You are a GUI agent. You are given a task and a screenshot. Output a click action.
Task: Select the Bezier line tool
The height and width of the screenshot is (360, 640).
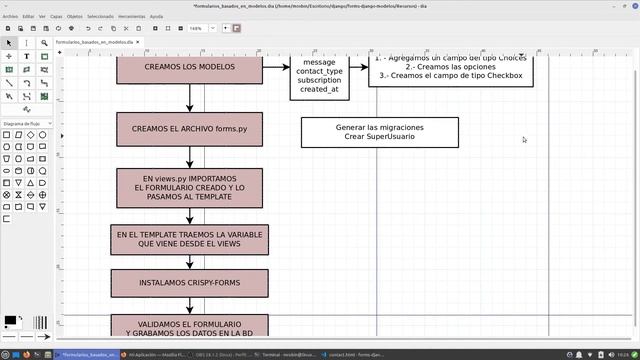click(x=27, y=97)
